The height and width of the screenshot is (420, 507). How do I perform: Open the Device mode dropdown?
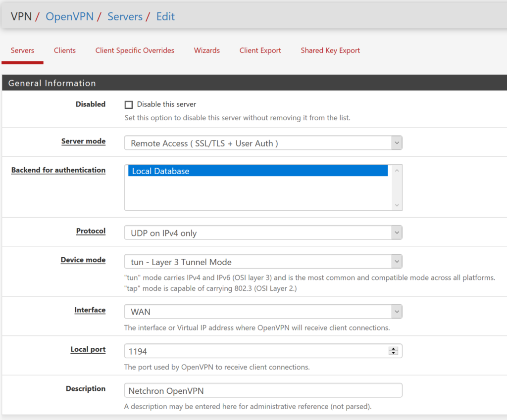pos(263,261)
